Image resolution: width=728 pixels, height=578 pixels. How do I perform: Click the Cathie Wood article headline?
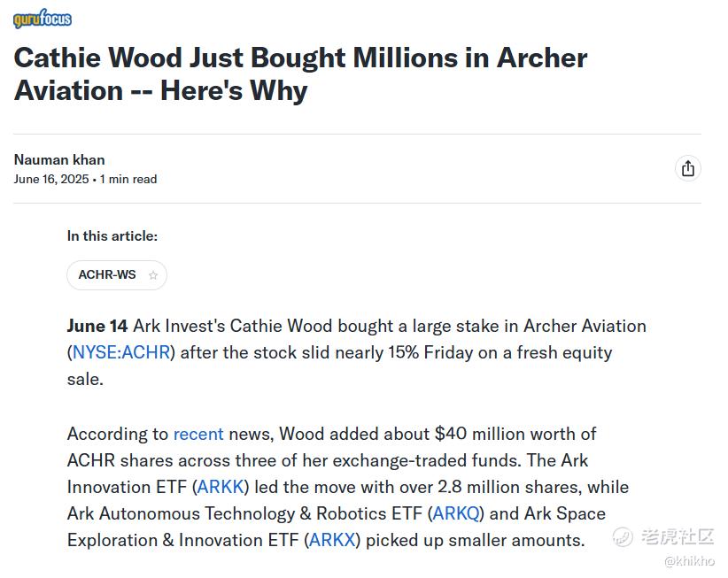click(300, 74)
